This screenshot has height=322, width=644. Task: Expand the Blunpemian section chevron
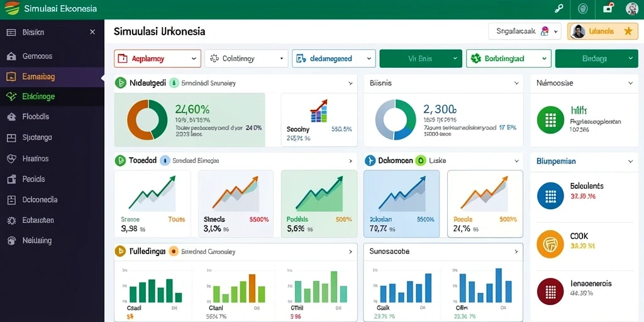point(630,162)
